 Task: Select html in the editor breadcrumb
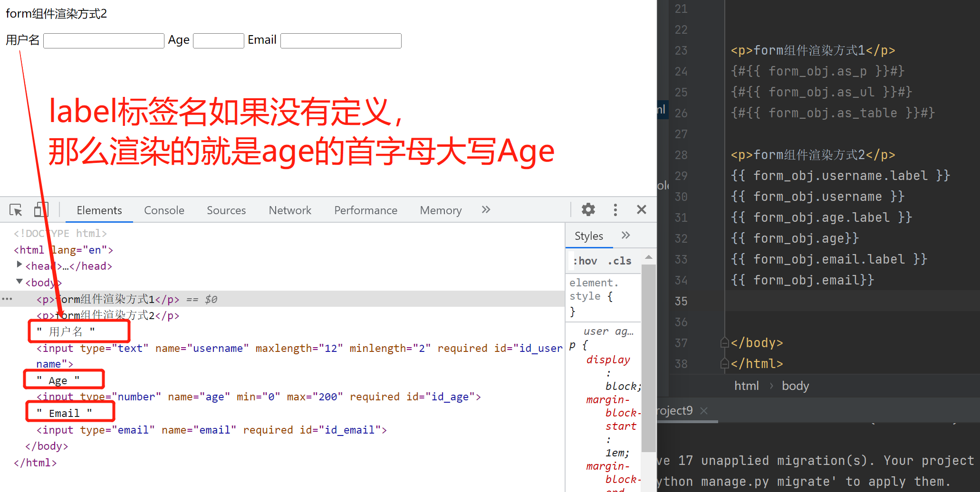click(x=747, y=386)
